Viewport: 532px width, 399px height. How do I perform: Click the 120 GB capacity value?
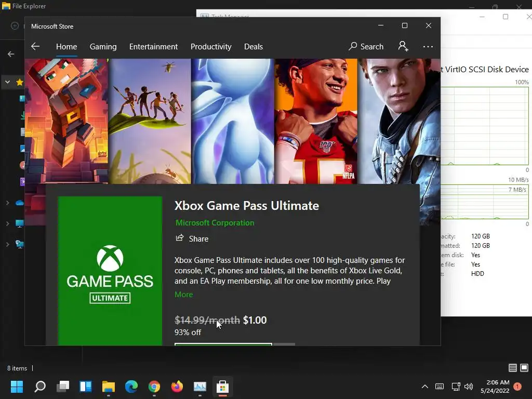[481, 236]
